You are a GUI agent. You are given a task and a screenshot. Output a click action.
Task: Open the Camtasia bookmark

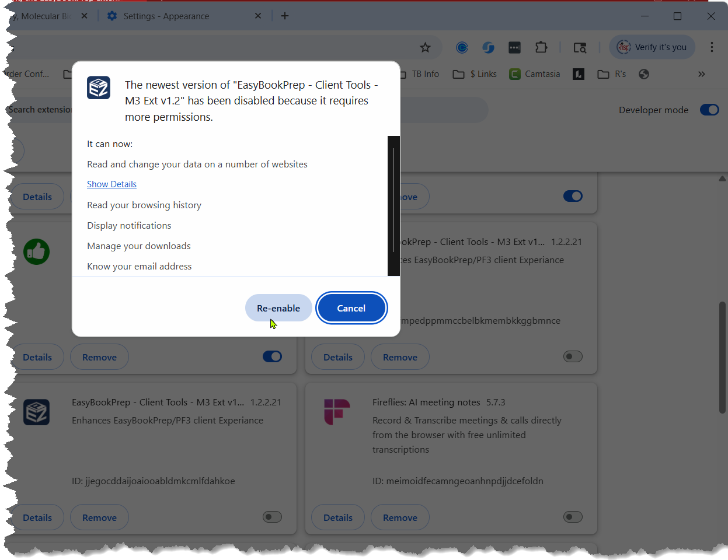pos(535,74)
